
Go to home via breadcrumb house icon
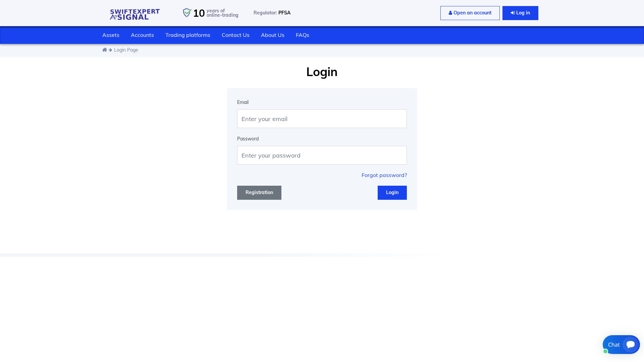[x=105, y=50]
